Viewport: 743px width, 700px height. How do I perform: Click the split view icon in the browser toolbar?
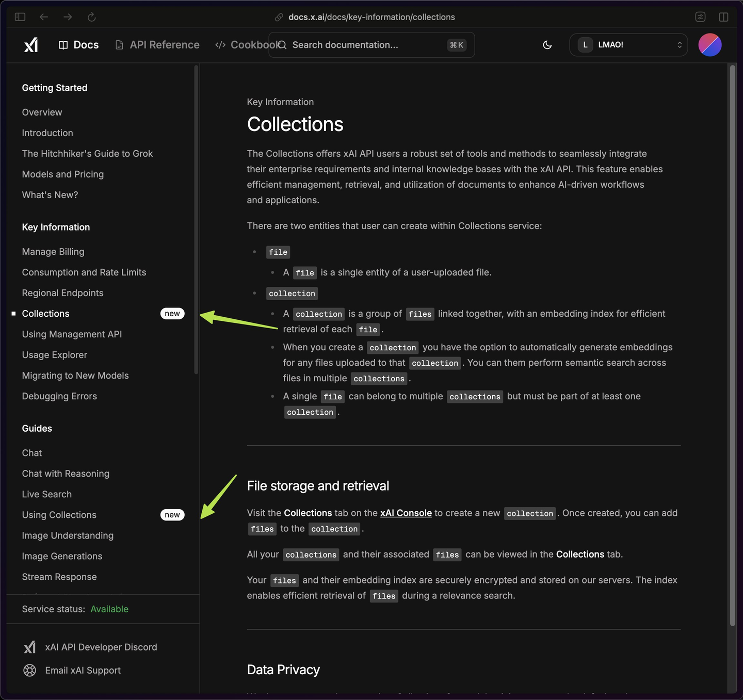pyautogui.click(x=723, y=17)
